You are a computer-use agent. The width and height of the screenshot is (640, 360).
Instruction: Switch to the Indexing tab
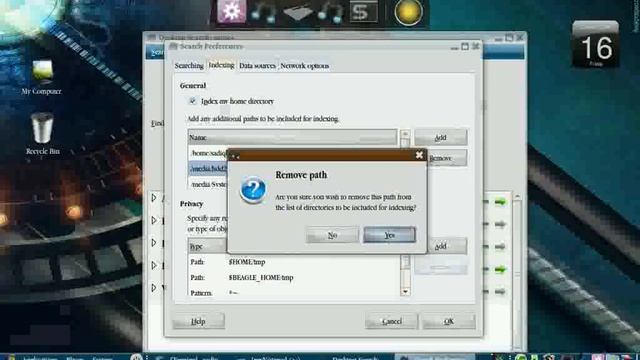point(221,65)
